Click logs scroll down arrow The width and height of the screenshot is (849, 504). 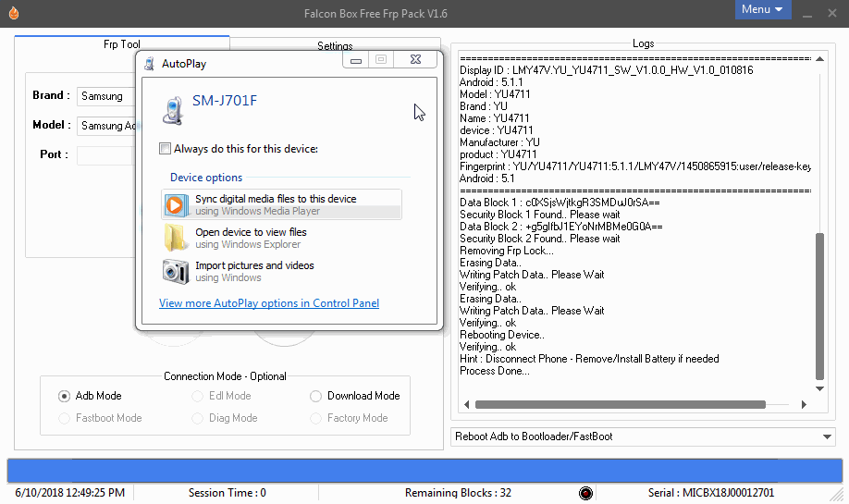pos(819,388)
